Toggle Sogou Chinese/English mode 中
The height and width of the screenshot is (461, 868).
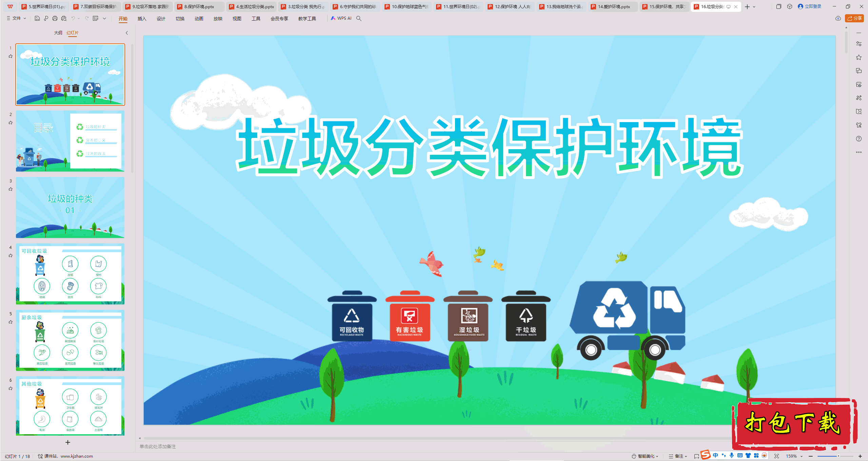[x=715, y=455]
